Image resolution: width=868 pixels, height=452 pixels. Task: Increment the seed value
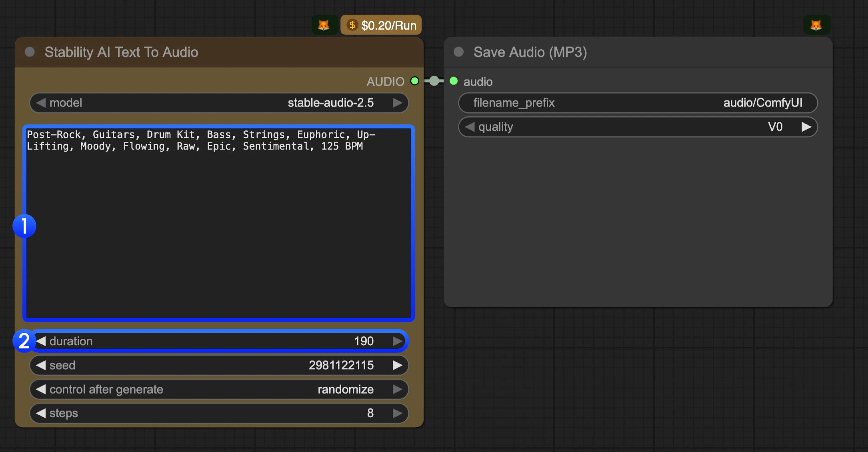[397, 365]
